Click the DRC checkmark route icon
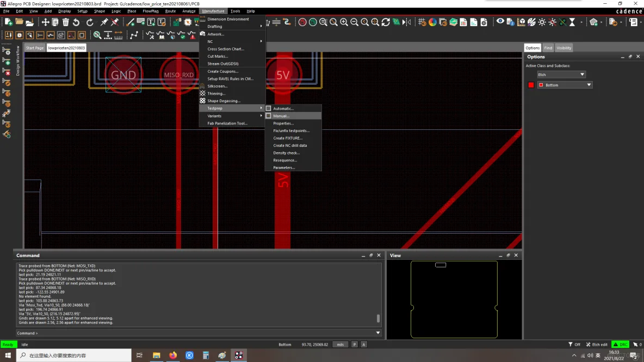 pos(182,35)
